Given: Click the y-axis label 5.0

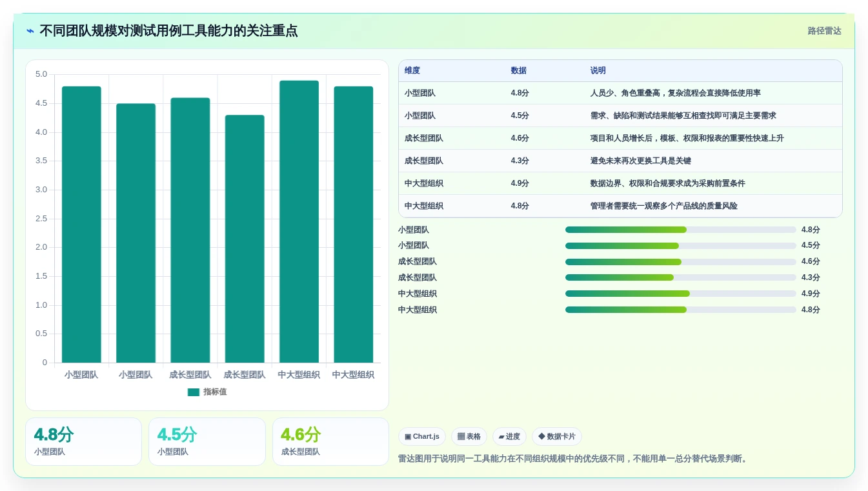Looking at the screenshot, I should click(x=41, y=74).
